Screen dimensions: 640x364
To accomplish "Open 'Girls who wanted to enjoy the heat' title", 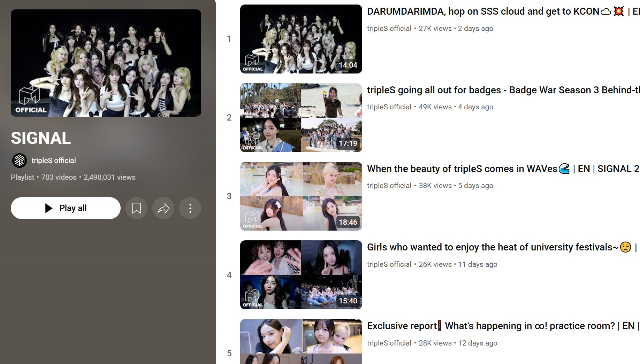I will [502, 247].
